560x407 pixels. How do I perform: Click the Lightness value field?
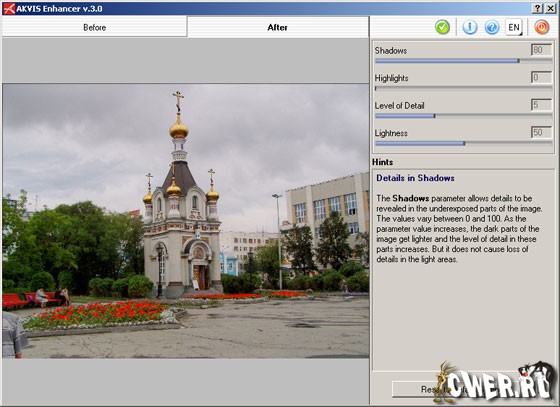pos(541,132)
